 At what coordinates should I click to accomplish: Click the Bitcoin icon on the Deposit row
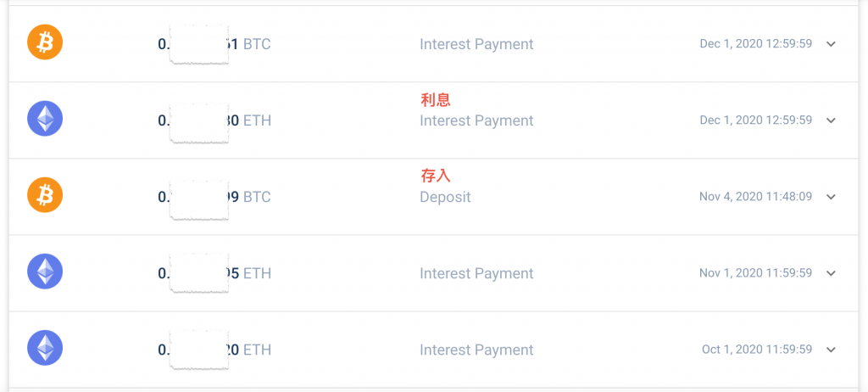pyautogui.click(x=45, y=195)
